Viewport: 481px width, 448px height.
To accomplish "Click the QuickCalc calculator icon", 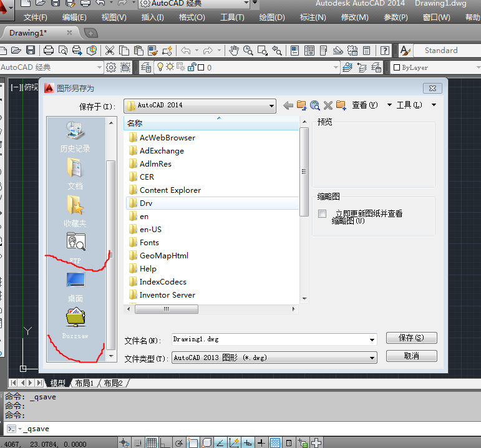I will click(366, 51).
